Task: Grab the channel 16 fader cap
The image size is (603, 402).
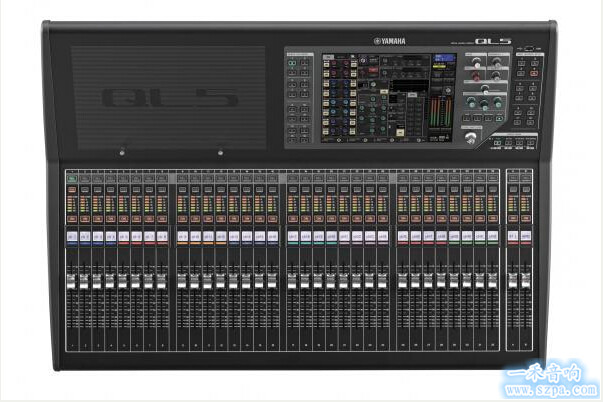Action: (272, 281)
